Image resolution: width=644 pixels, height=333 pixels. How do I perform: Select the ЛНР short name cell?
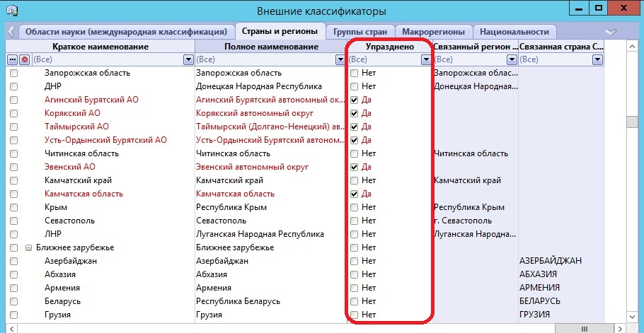click(x=52, y=235)
